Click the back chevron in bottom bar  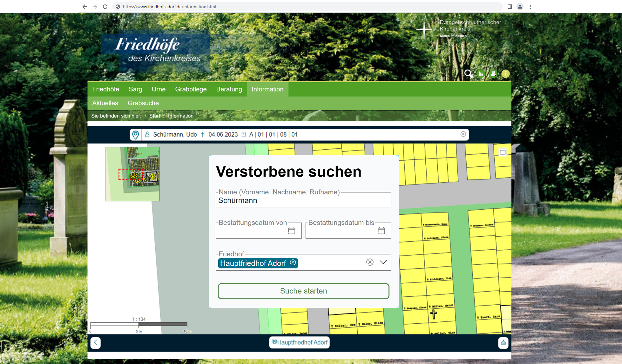point(96,343)
